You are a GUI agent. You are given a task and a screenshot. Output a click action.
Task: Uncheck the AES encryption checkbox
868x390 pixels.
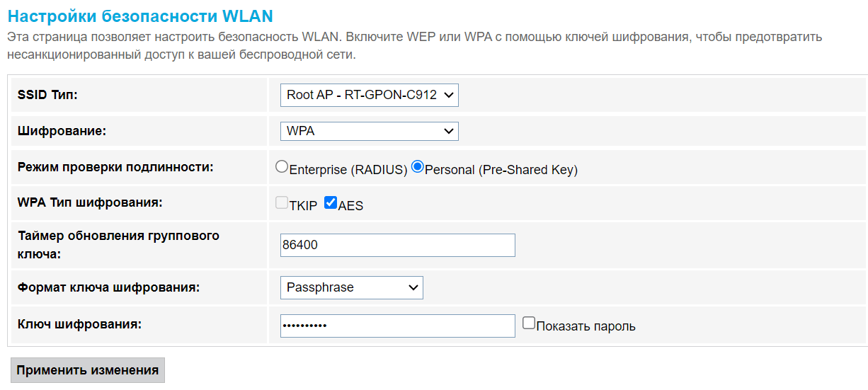[331, 203]
